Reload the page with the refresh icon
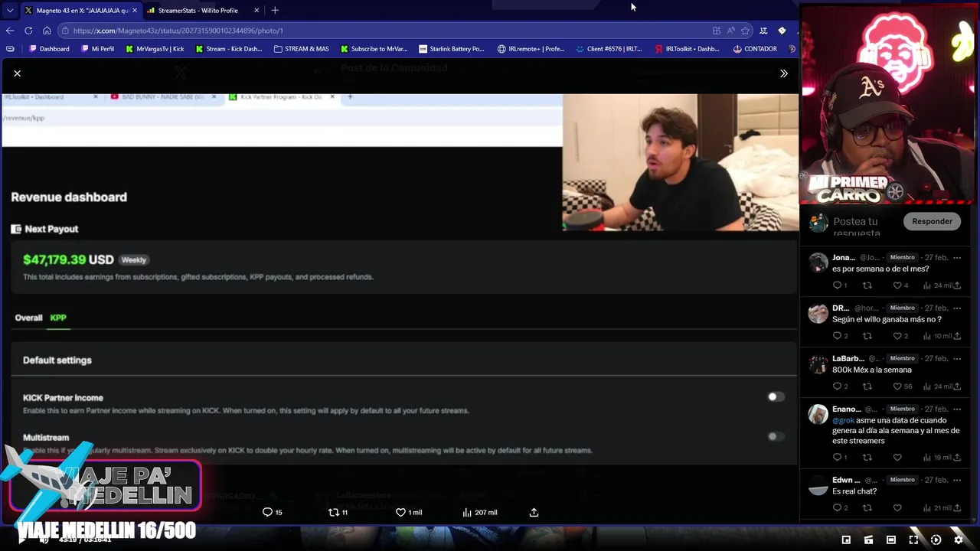Screen dimensions: 980x551 point(28,31)
